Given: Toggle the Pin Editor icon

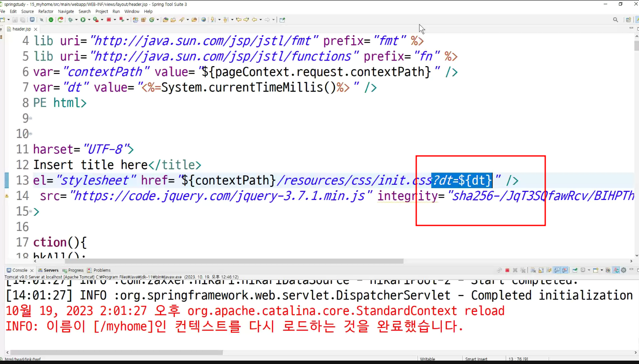Looking at the screenshot, I should [x=282, y=19].
